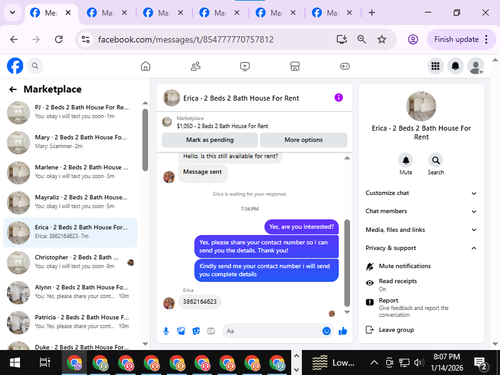
Task: Open Windows Task View
Action: (45, 363)
